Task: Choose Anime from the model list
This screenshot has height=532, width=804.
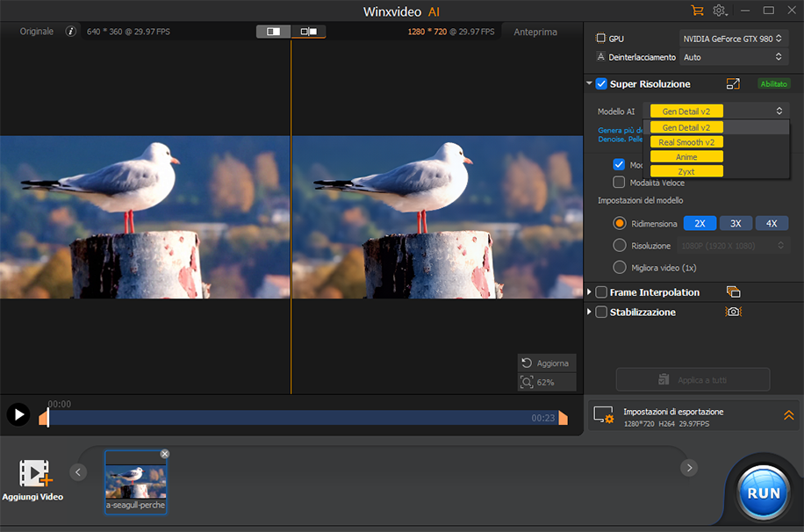Action: [716, 157]
